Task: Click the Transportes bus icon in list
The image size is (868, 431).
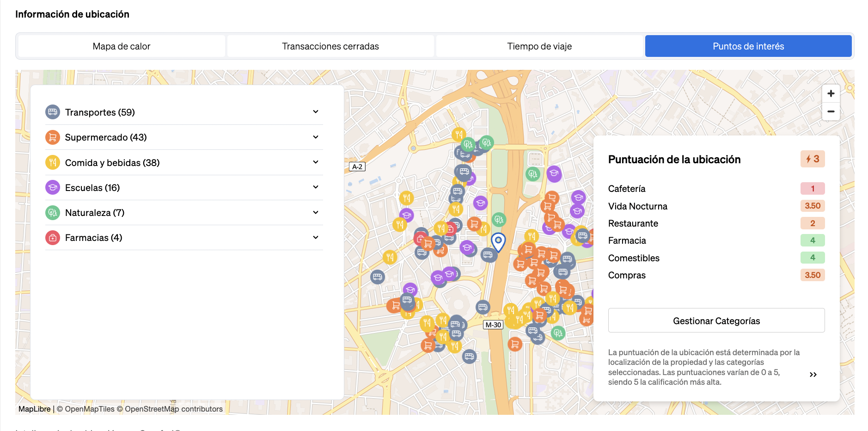Action: [53, 112]
